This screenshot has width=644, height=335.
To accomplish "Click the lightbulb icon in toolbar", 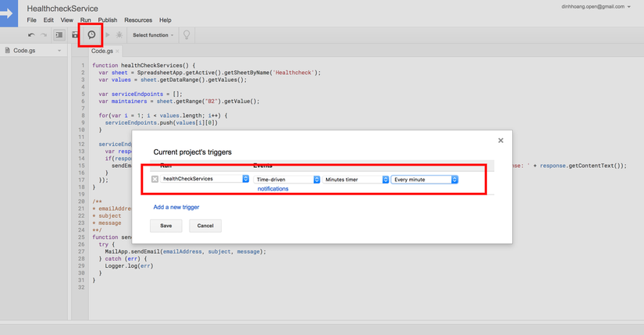I will point(186,35).
